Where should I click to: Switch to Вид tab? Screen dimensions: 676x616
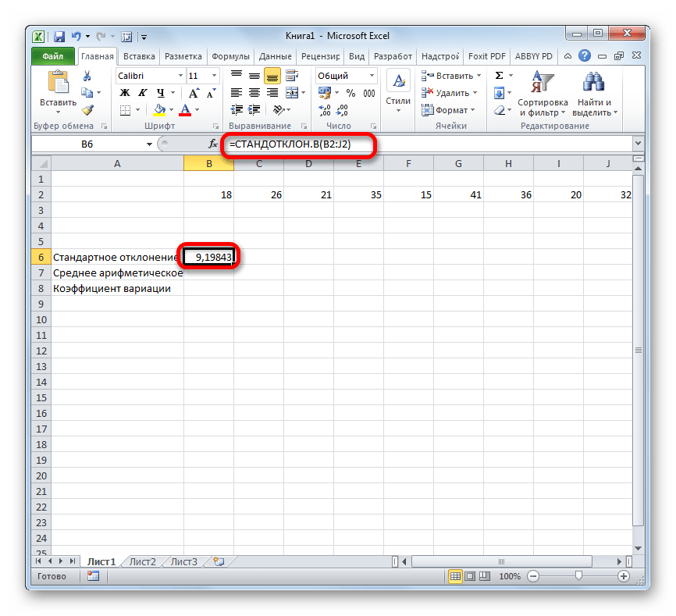(x=357, y=56)
